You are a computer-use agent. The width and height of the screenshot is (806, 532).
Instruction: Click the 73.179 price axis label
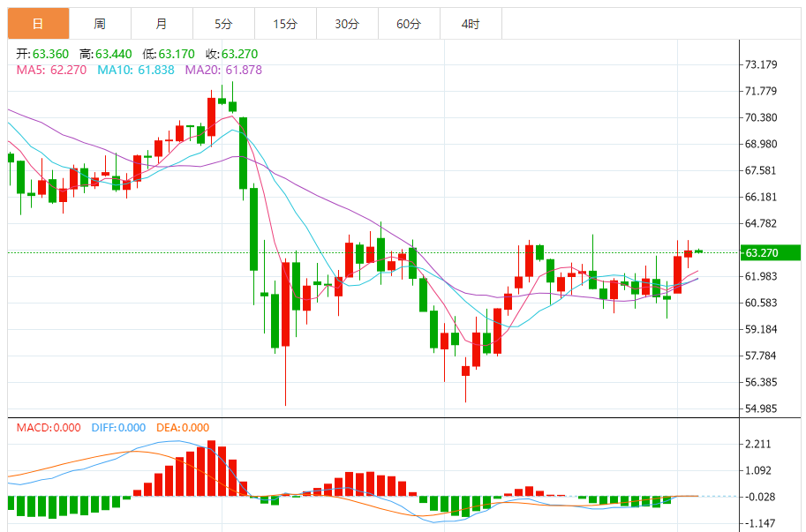761,64
